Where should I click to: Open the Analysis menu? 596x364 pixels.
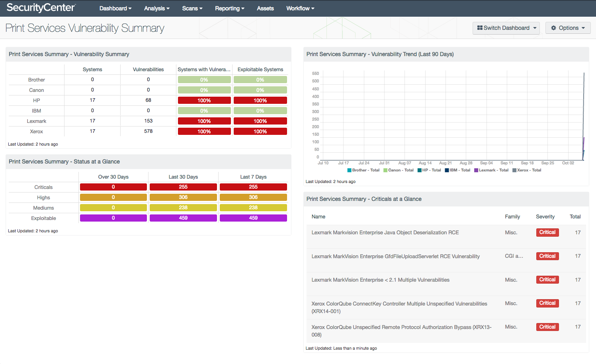tap(157, 8)
